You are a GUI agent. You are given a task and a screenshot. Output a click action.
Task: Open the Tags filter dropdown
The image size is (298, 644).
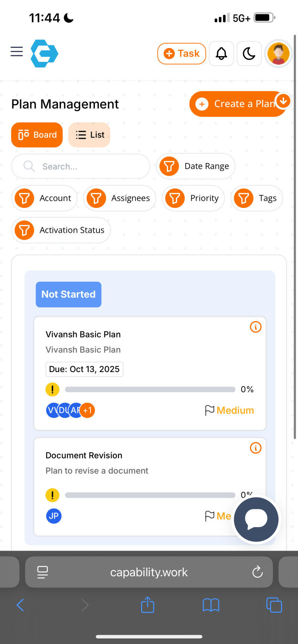pos(244,198)
